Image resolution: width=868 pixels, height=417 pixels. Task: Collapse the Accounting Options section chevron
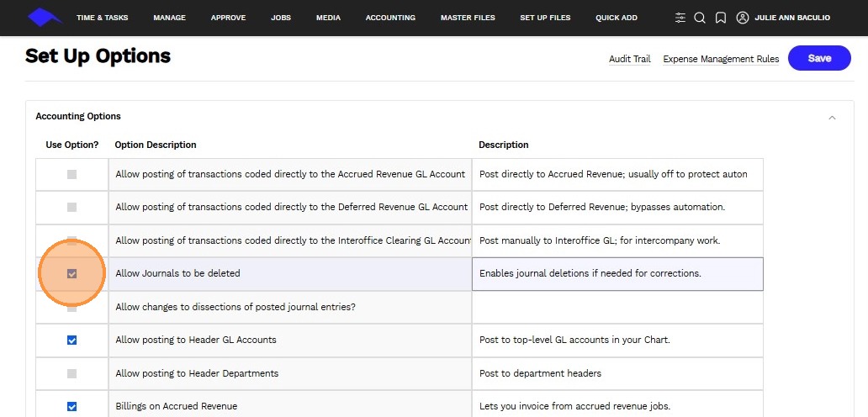click(832, 118)
